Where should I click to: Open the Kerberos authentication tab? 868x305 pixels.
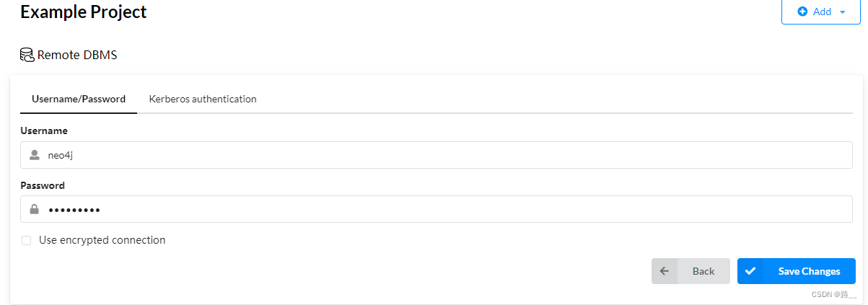203,100
